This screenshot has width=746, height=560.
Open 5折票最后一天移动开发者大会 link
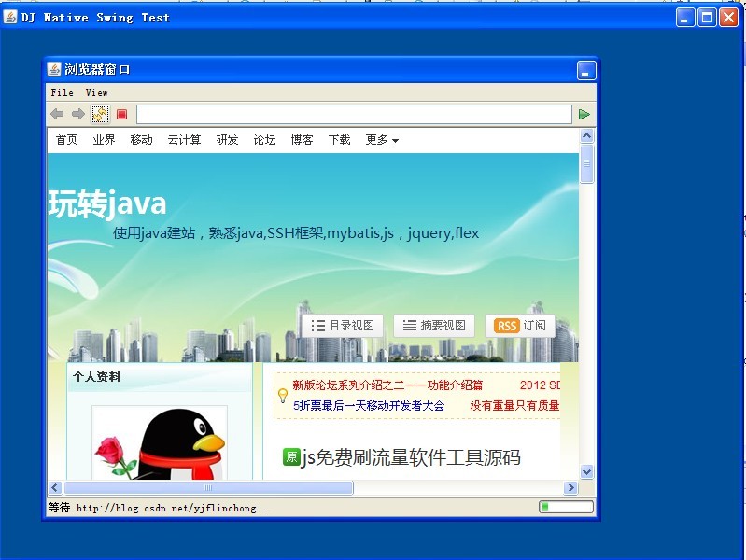click(x=369, y=405)
